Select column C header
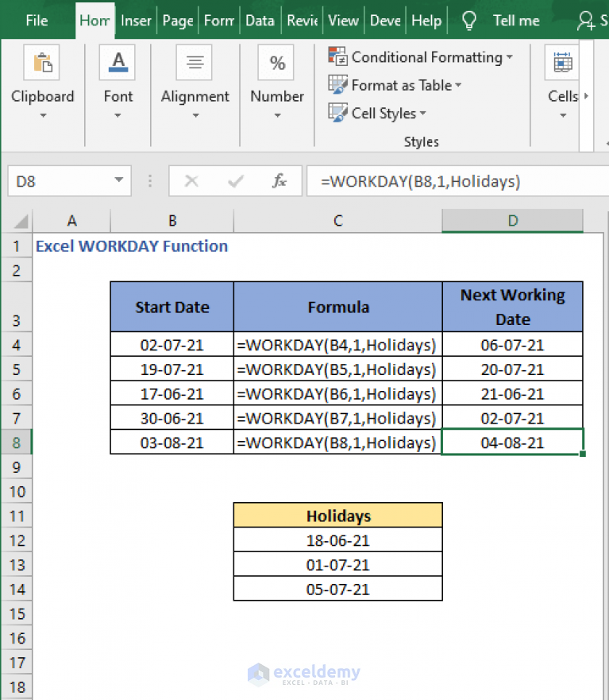The height and width of the screenshot is (700, 609). pos(338,221)
